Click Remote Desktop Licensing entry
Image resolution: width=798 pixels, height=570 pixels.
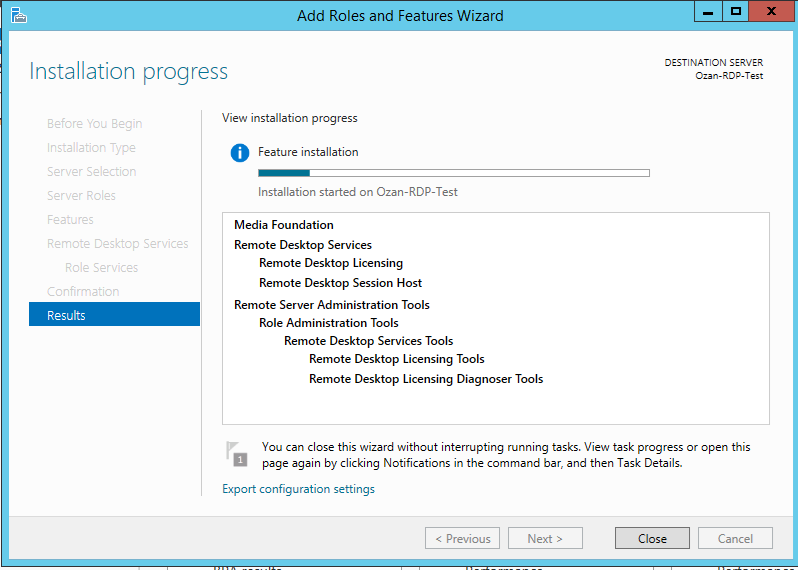(330, 263)
